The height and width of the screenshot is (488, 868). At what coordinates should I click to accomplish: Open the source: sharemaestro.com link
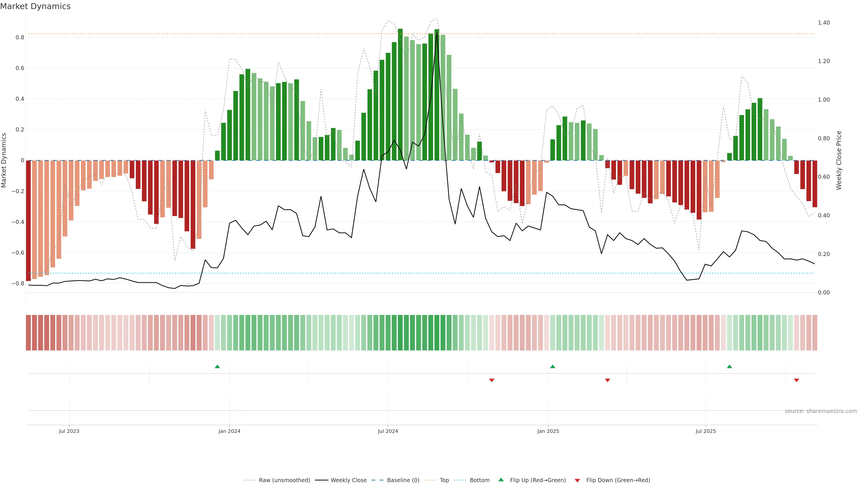821,411
